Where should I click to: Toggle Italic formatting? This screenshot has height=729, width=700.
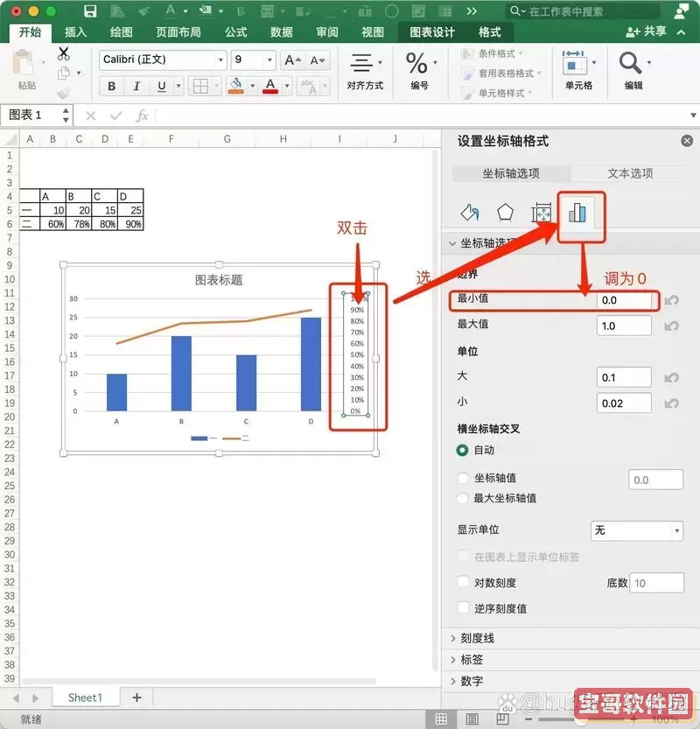(136, 86)
